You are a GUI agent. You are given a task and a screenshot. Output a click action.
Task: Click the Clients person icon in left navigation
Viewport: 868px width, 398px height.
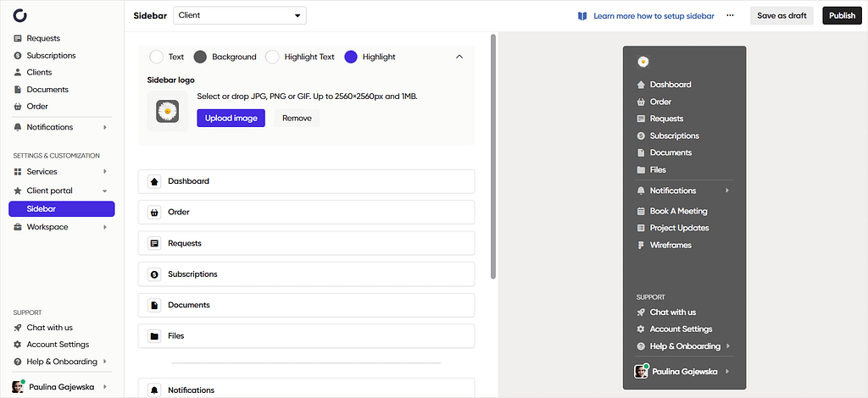pyautogui.click(x=18, y=73)
